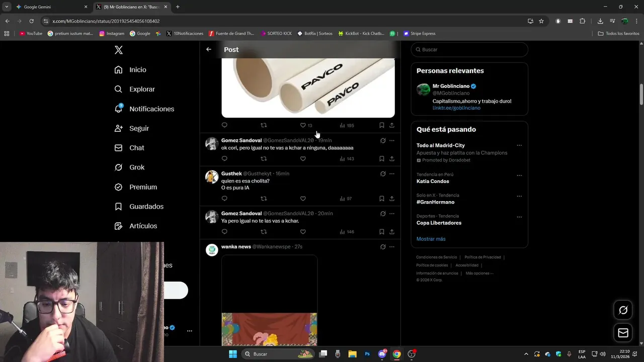The height and width of the screenshot is (362, 644).
Task: Share the PAVCO pipe image post
Action: click(x=392, y=125)
